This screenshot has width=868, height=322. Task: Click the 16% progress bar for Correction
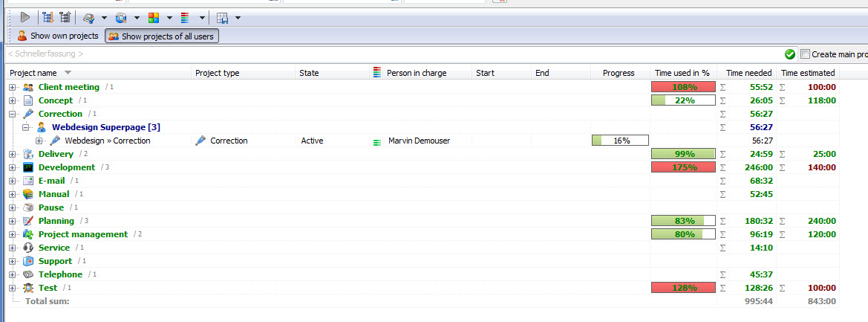point(620,141)
